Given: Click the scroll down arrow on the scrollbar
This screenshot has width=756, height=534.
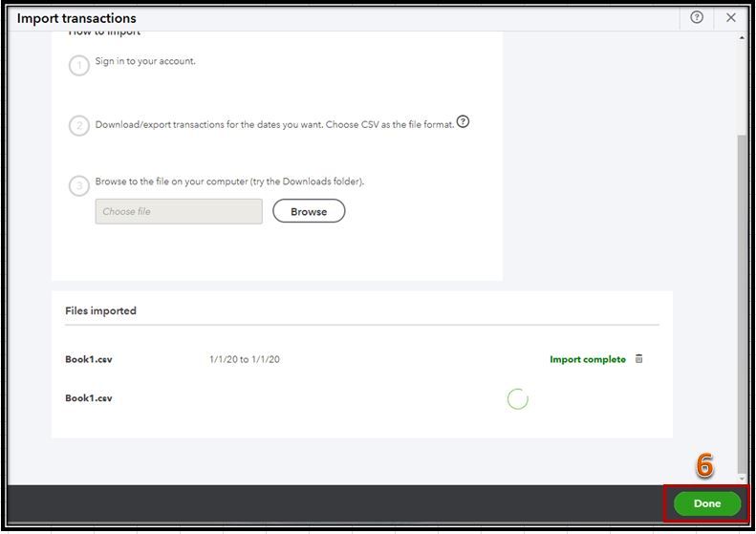Looking at the screenshot, I should click(x=742, y=478).
